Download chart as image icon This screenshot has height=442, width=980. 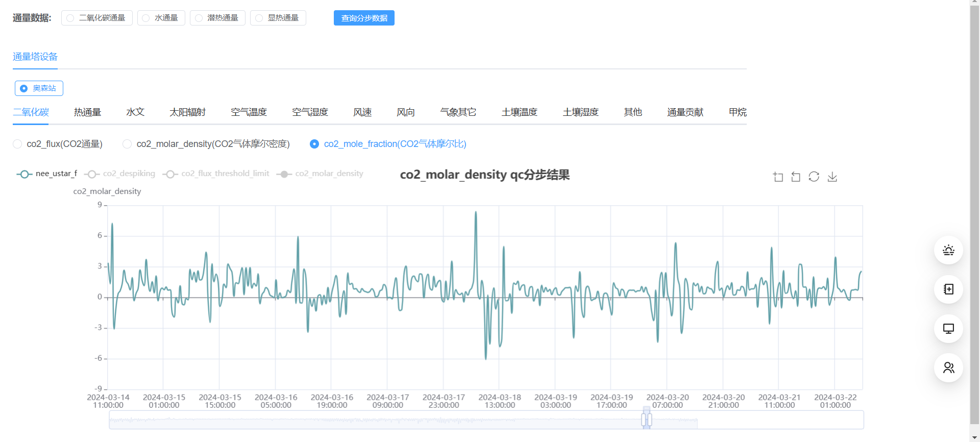[832, 177]
